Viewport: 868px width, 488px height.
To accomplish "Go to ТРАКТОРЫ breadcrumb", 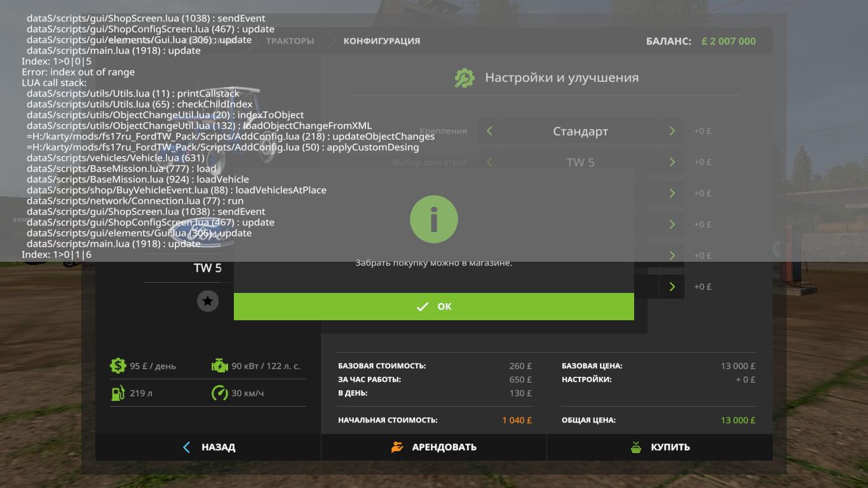I will point(290,41).
